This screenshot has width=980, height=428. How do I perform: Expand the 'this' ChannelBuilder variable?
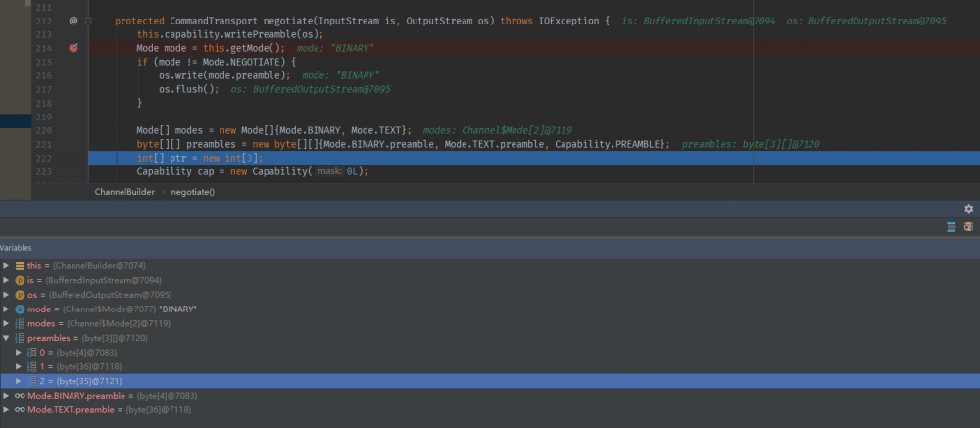[x=6, y=265]
